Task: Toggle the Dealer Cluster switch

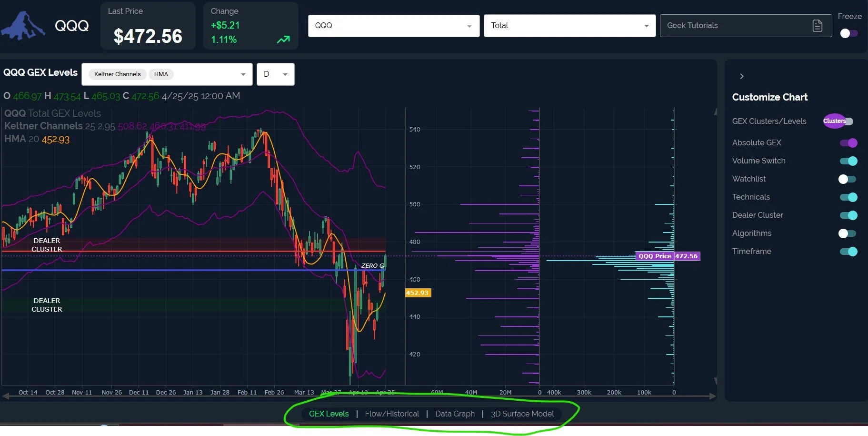Action: click(848, 215)
